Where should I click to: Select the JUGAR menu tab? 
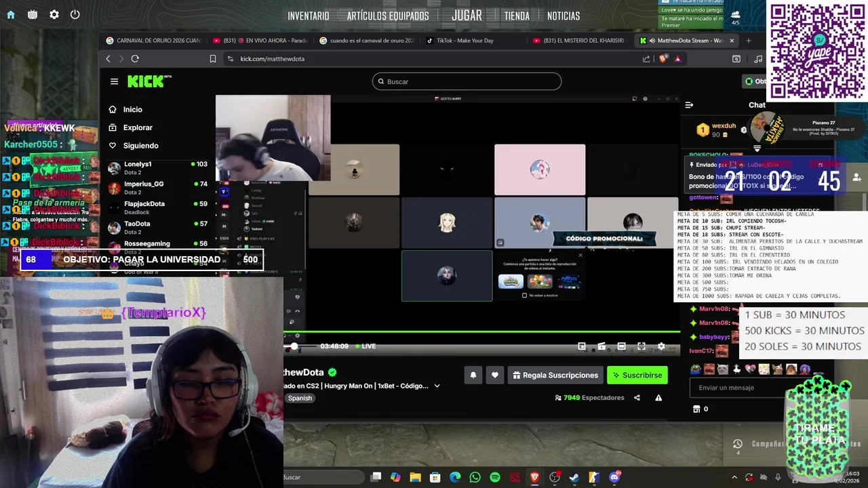[467, 15]
